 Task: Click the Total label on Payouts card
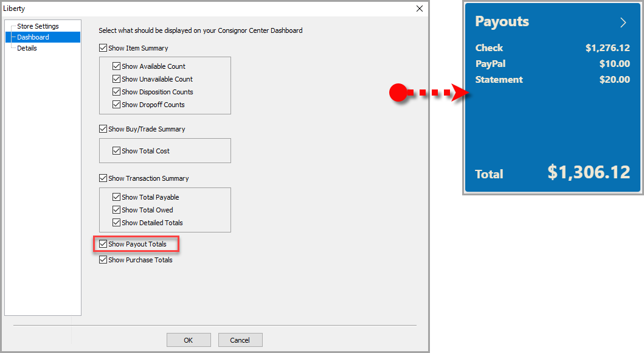point(489,174)
